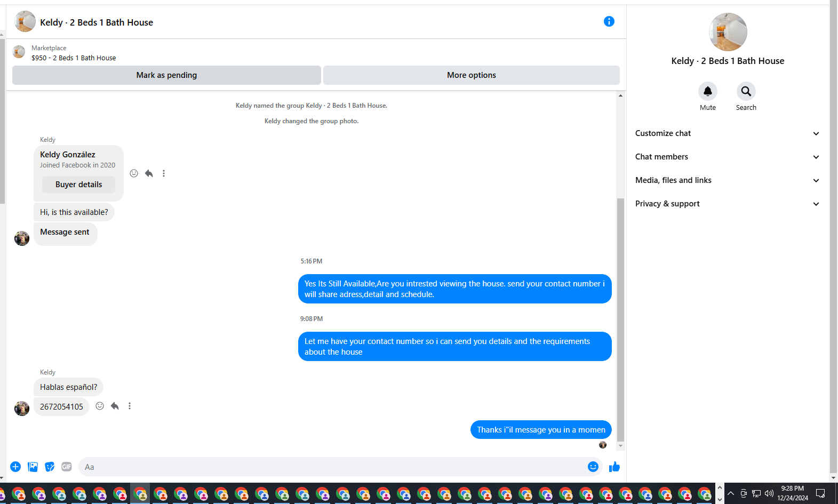Click the taskbar overflow scroll-down arrow
This screenshot has height=504, width=838.
720,500
